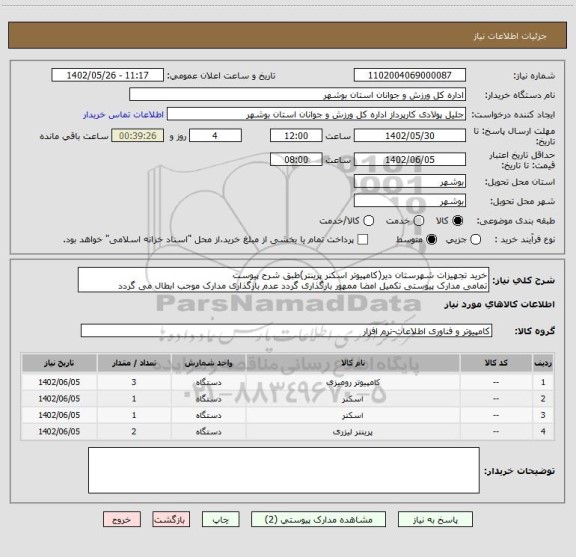Image resolution: width=576 pixels, height=557 pixels.
Task: Click the پرینتر لیزری item name
Action: [x=353, y=432]
